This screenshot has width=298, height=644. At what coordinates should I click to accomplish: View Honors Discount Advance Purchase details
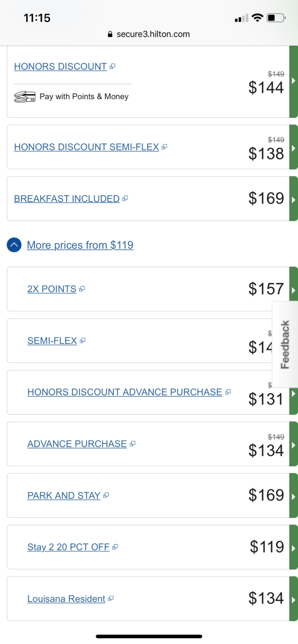coord(125,392)
